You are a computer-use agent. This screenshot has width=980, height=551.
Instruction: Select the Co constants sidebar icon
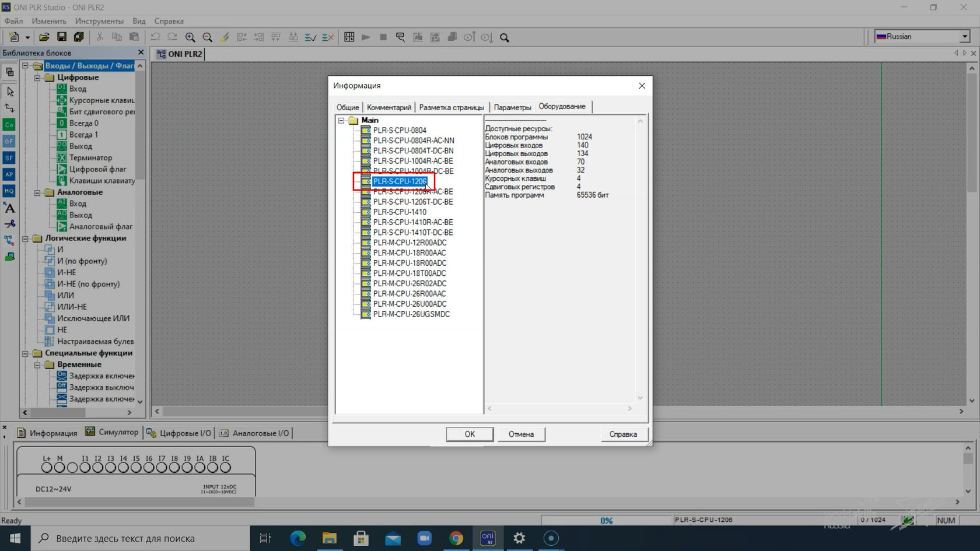(9, 125)
